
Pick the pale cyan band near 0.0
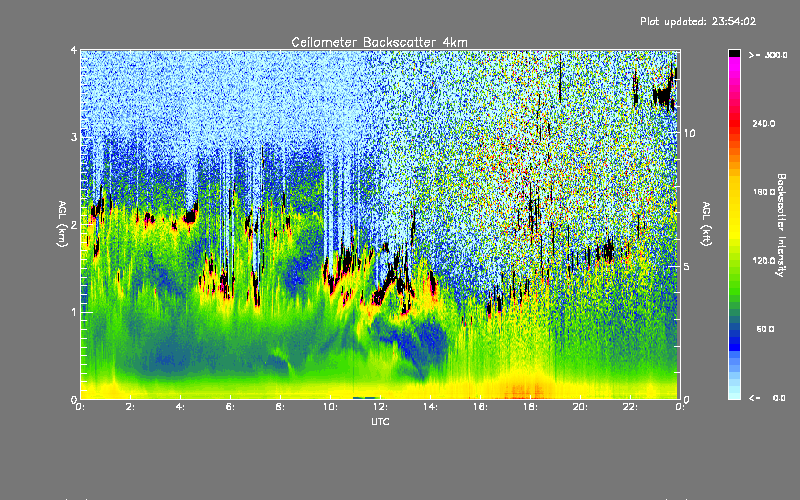(734, 393)
